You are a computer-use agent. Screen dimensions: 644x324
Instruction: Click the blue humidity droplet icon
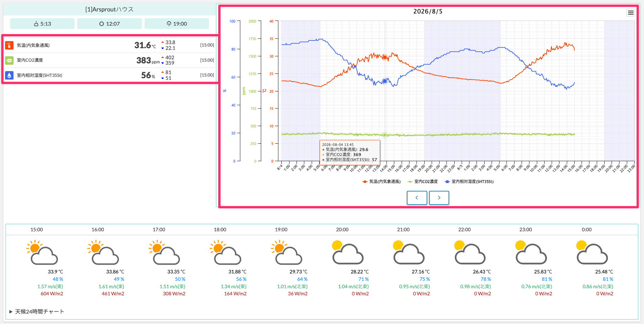tap(9, 75)
